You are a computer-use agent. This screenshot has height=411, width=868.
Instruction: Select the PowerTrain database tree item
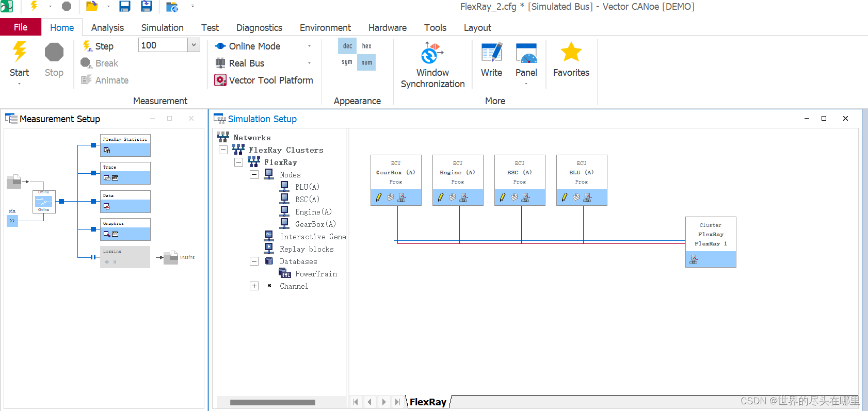tap(316, 274)
